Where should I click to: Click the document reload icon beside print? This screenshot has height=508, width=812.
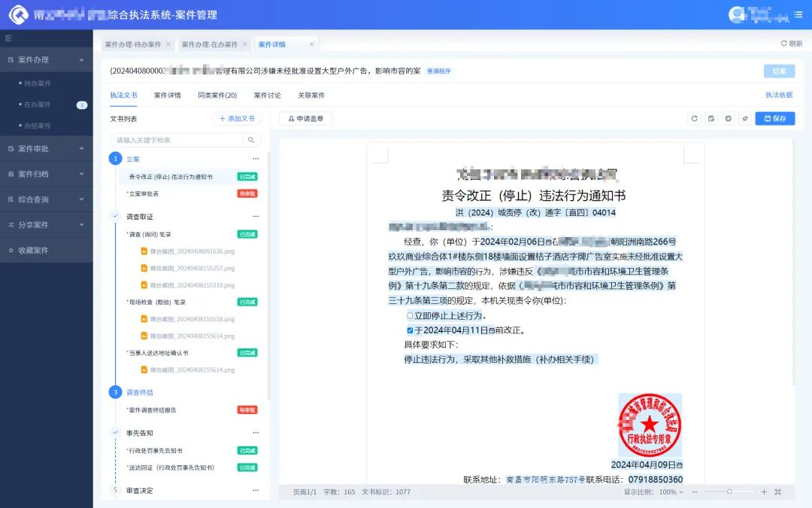695,119
